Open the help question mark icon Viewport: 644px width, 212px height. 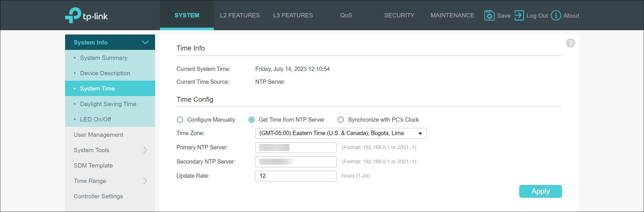[570, 43]
